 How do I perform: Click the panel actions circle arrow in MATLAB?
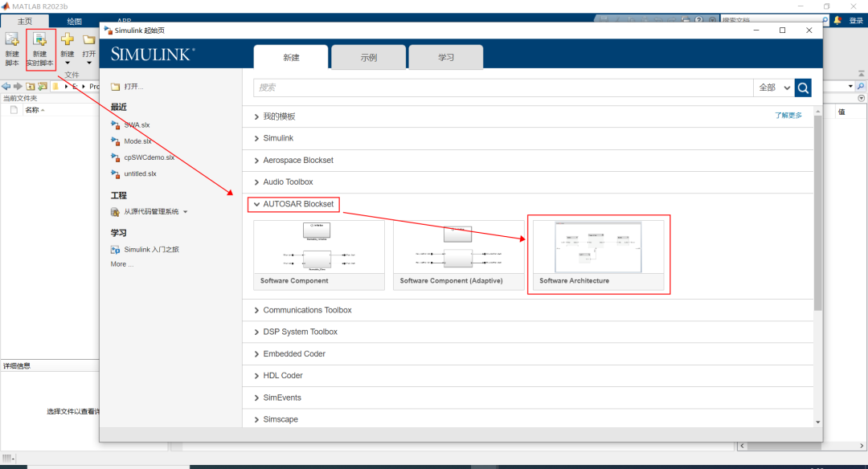coord(862,99)
